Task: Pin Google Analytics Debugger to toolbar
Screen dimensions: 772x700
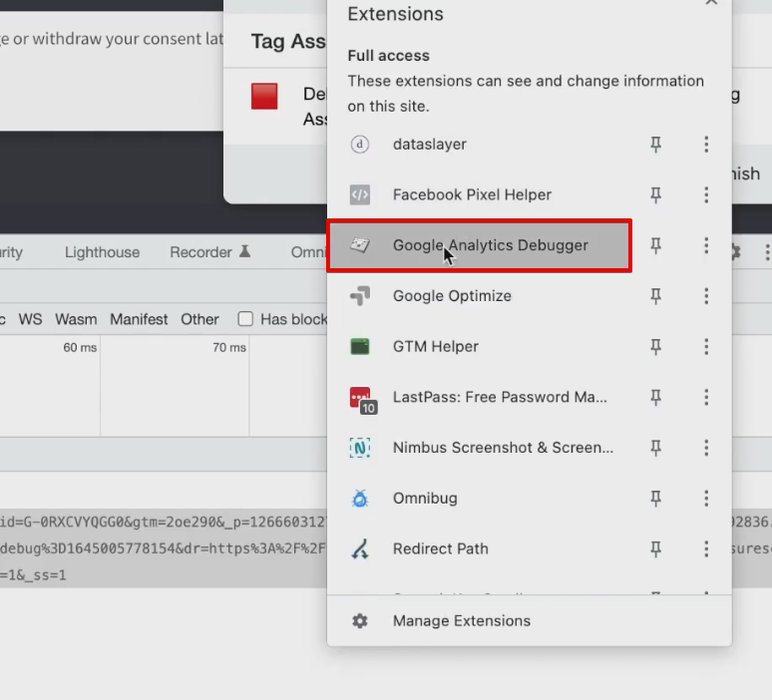Action: tap(656, 245)
